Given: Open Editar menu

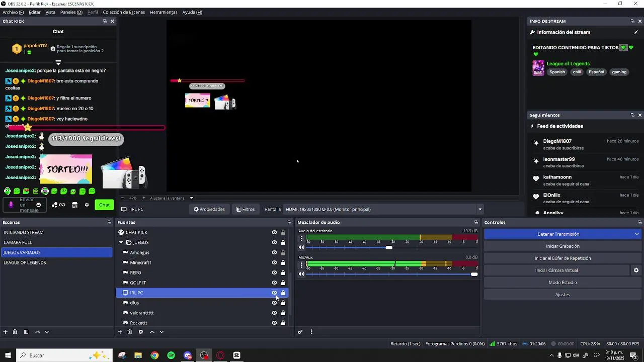Looking at the screenshot, I should (x=35, y=12).
